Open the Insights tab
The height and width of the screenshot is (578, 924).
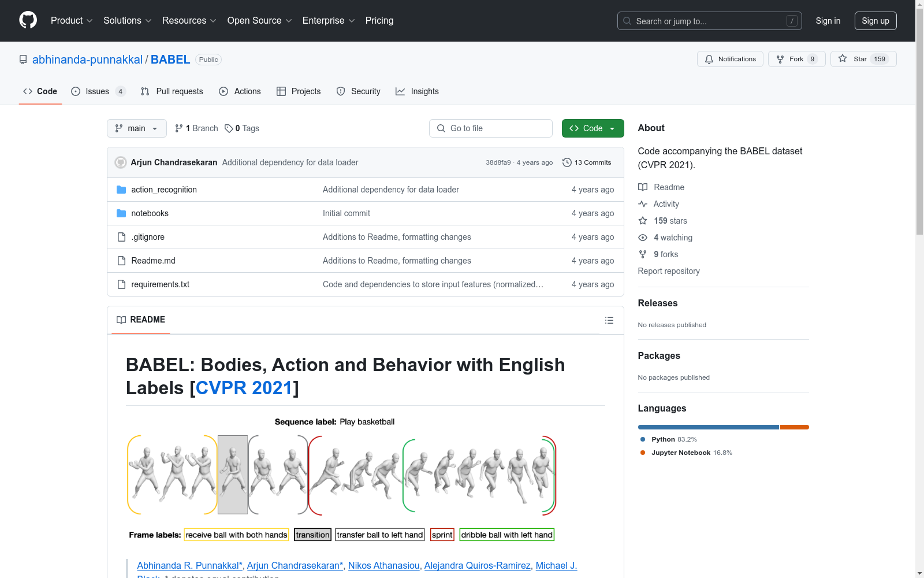click(x=417, y=91)
